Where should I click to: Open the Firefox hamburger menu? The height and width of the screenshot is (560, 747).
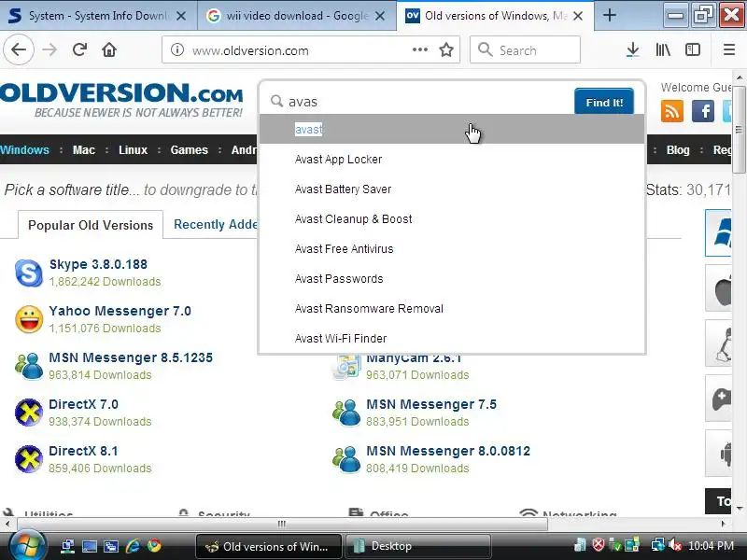729,49
